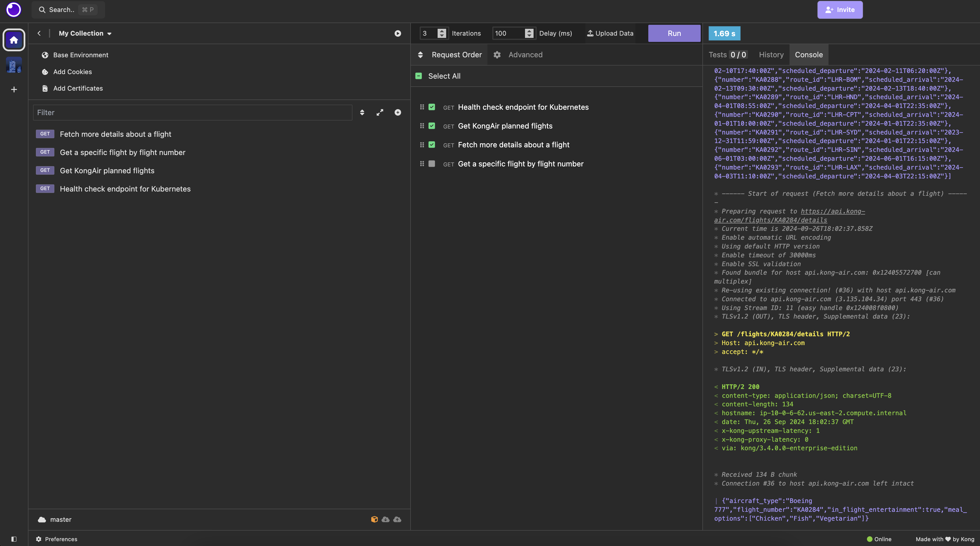Open the sort order dropdown beside Filter
Viewport: 980px width, 546px height.
pos(362,112)
